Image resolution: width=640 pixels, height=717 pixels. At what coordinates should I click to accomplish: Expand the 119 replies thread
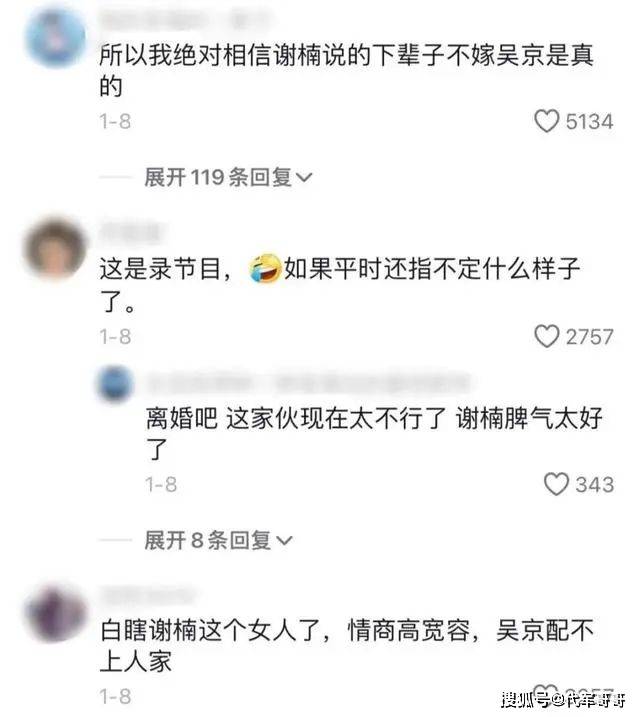tap(228, 177)
